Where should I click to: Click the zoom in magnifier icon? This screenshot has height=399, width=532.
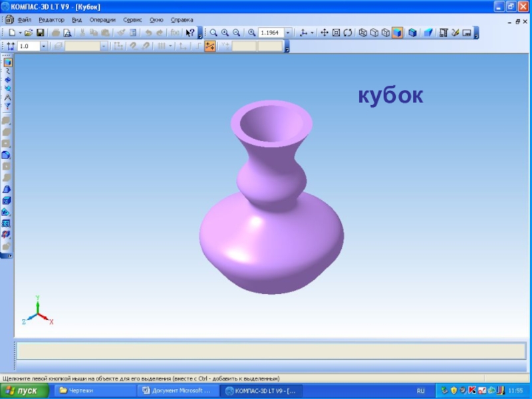pos(225,33)
